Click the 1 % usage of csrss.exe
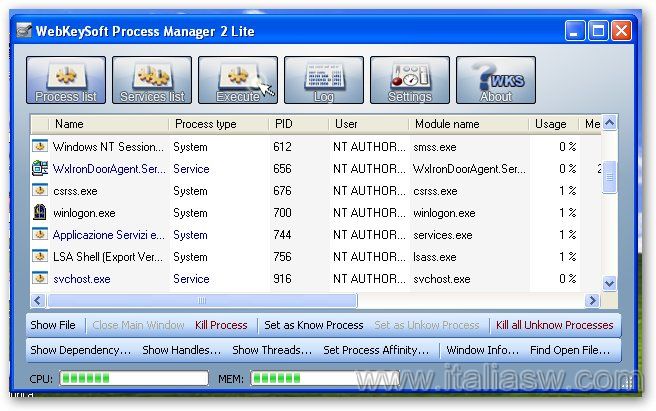Screen dimensions: 656x411 point(568,191)
